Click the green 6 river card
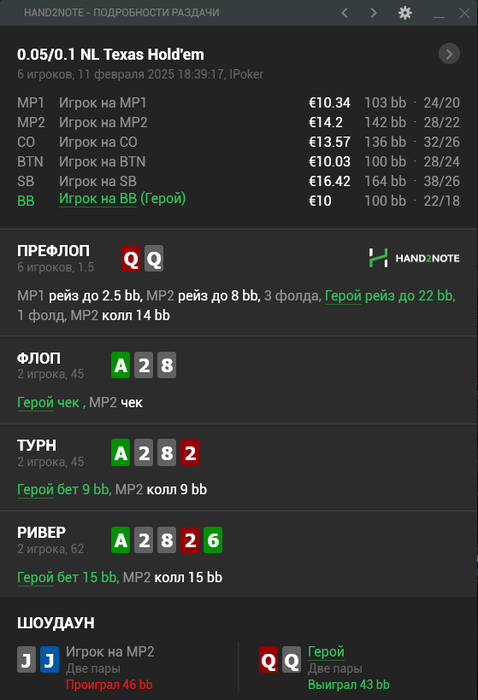The height and width of the screenshot is (700, 478). tap(213, 540)
